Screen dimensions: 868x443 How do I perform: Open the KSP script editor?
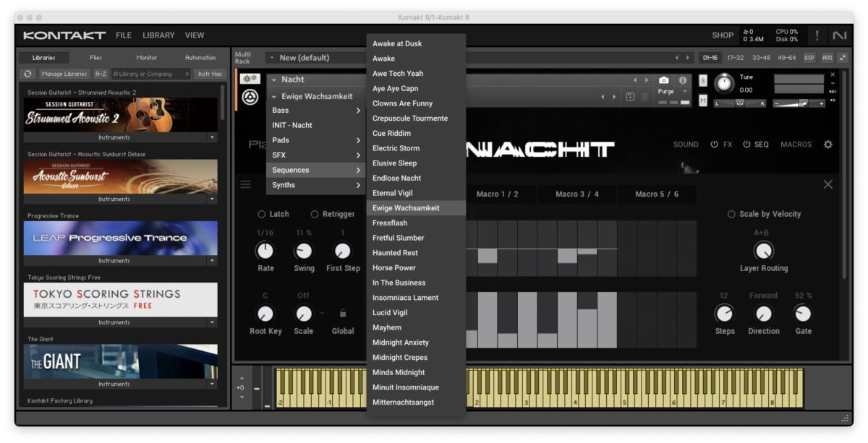coord(809,58)
